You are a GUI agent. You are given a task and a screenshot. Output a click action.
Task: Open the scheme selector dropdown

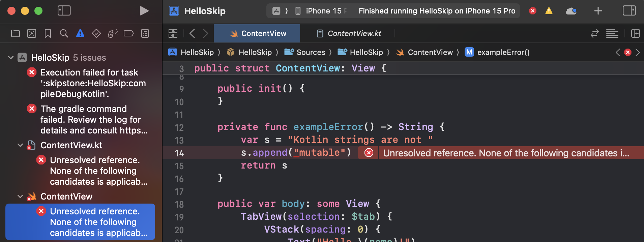pos(276,11)
